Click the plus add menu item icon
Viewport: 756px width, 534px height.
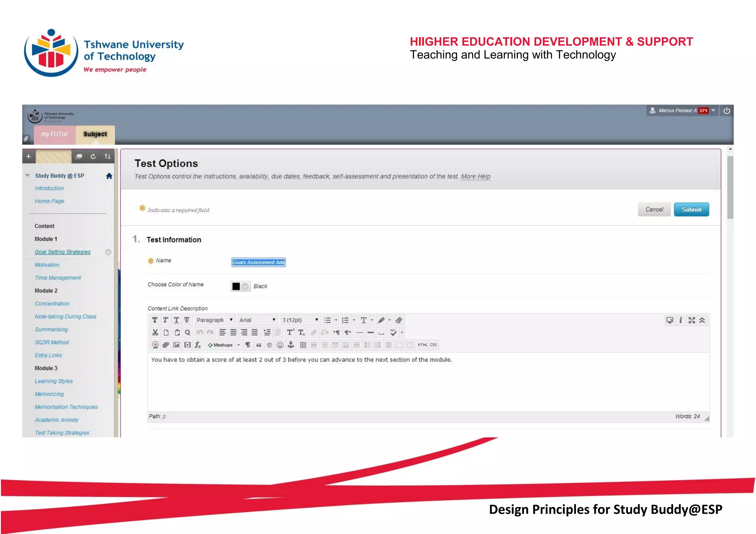[28, 156]
